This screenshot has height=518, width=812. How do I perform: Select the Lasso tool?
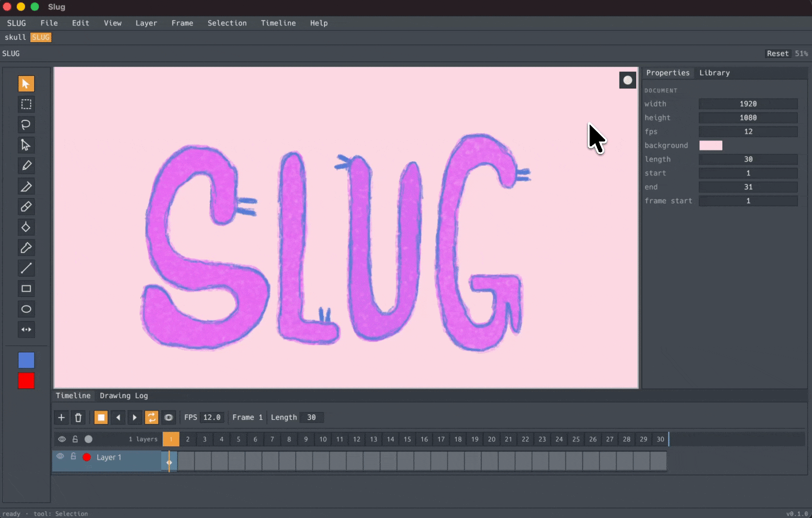[26, 125]
